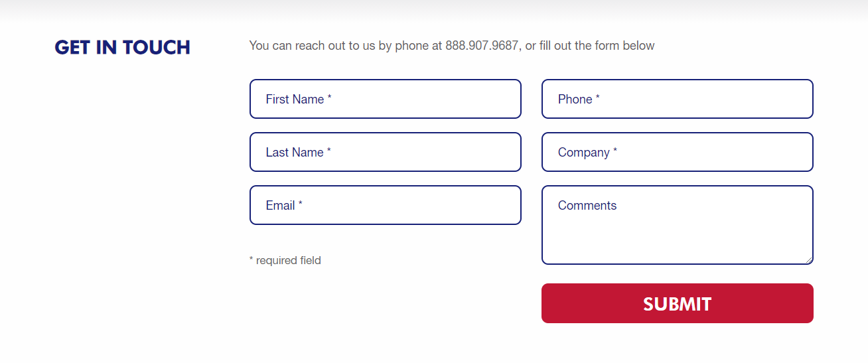
Task: Select the Email input field
Action: click(385, 205)
